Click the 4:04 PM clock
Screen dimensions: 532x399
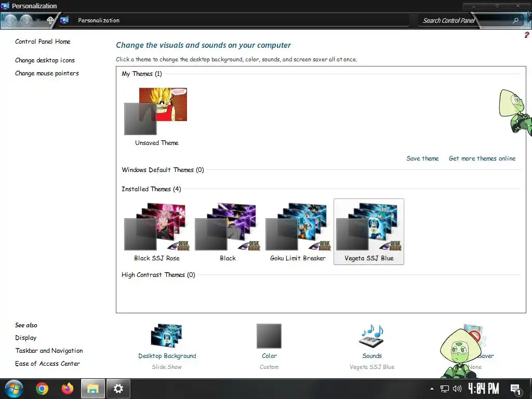pos(484,389)
